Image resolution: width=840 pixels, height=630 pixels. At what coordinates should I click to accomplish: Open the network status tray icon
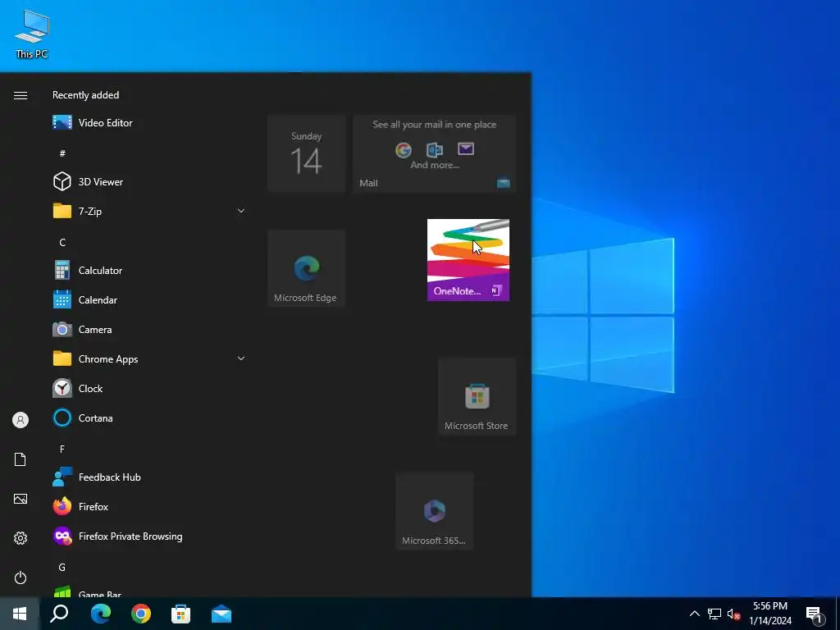(714, 614)
